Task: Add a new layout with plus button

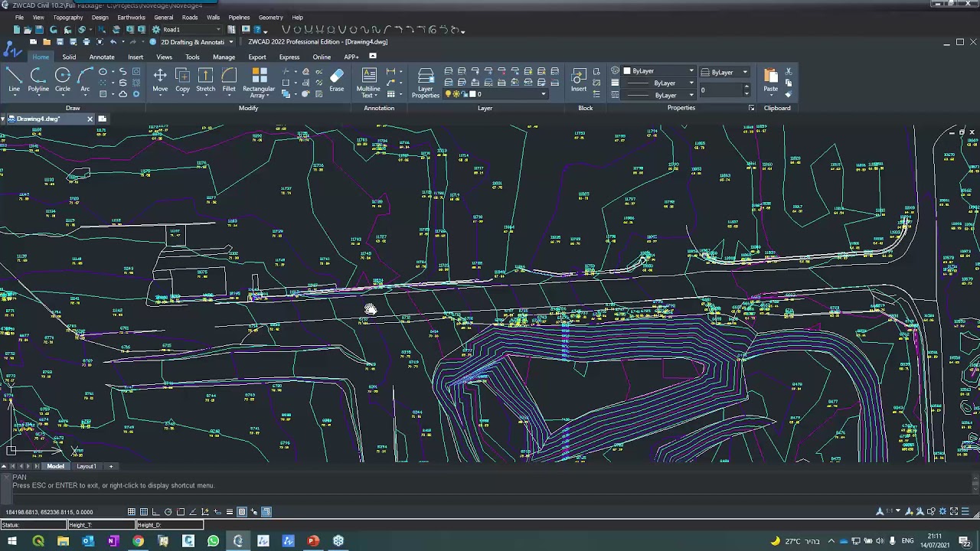Action: tap(111, 466)
